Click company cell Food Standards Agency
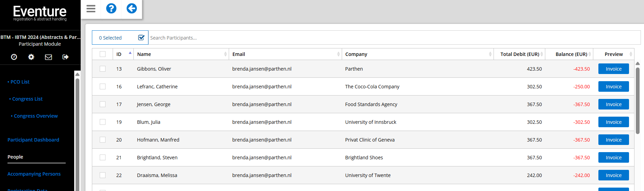The height and width of the screenshot is (191, 644). [x=371, y=104]
